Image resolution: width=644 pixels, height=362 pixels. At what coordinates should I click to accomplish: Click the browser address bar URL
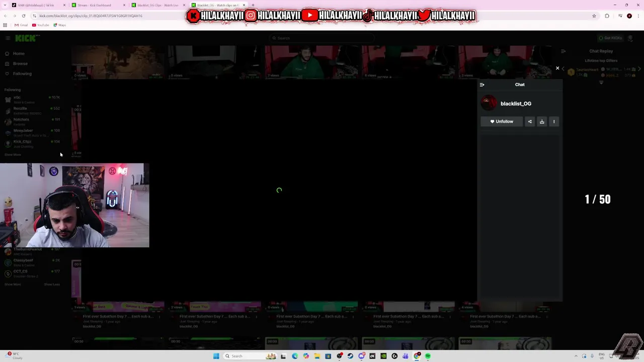(x=91, y=16)
